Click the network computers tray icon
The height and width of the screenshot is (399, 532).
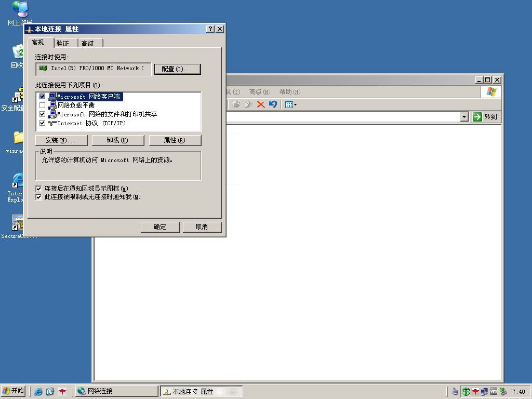pos(484,392)
